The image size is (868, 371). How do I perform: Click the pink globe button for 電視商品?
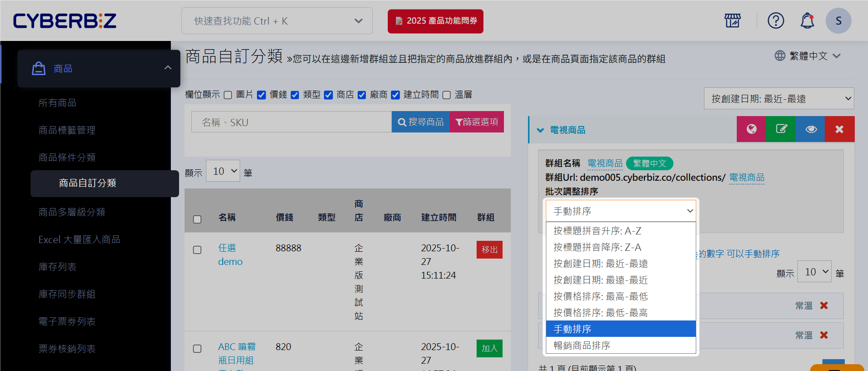751,129
